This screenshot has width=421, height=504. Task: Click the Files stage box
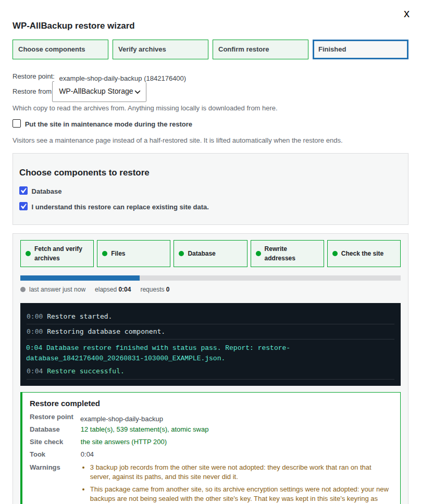tap(133, 254)
